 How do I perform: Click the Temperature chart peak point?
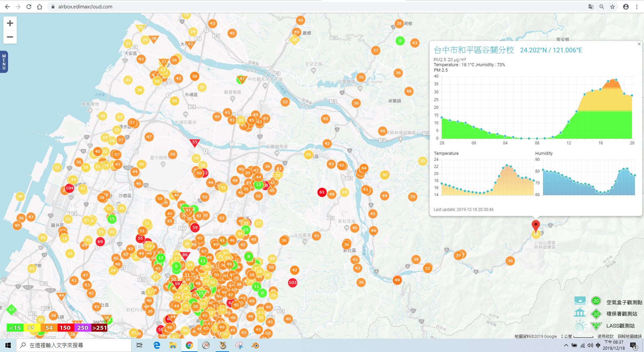click(x=507, y=165)
